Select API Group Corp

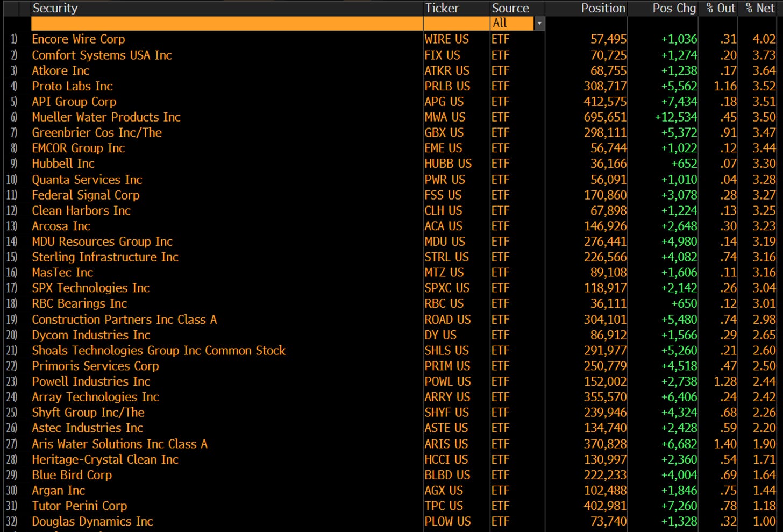(74, 102)
